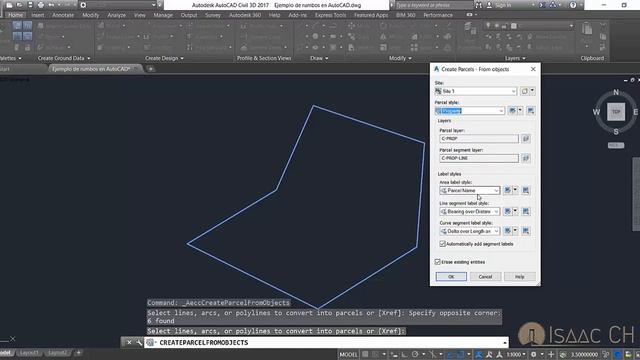Image resolution: width=640 pixels, height=360 pixels.
Task: Toggle polar tracking in status bar
Action: point(415,354)
